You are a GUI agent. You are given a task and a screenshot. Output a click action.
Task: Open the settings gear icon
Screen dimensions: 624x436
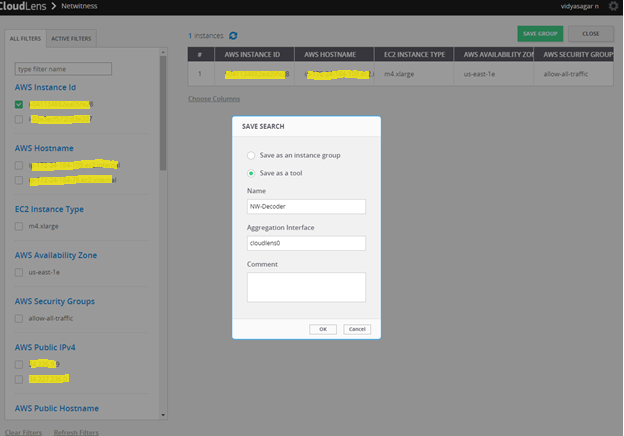click(x=613, y=6)
